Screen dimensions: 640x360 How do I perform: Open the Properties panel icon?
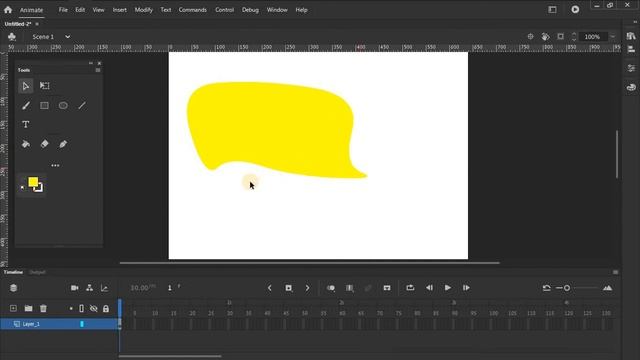point(631,68)
